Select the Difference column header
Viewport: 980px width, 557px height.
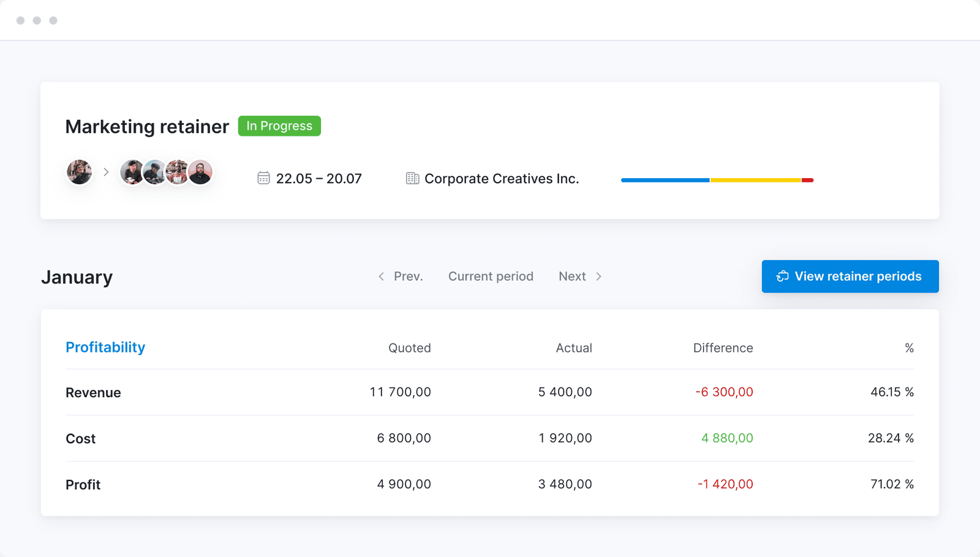pos(723,348)
